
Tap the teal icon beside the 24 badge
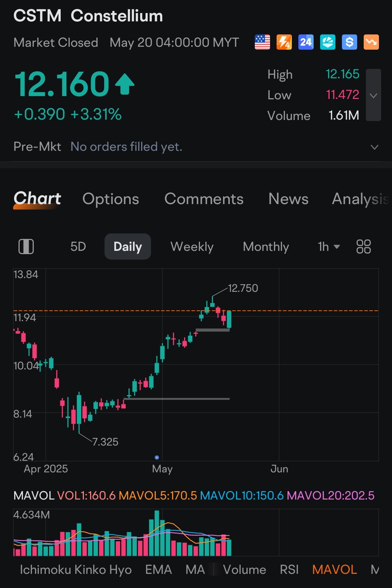[328, 42]
